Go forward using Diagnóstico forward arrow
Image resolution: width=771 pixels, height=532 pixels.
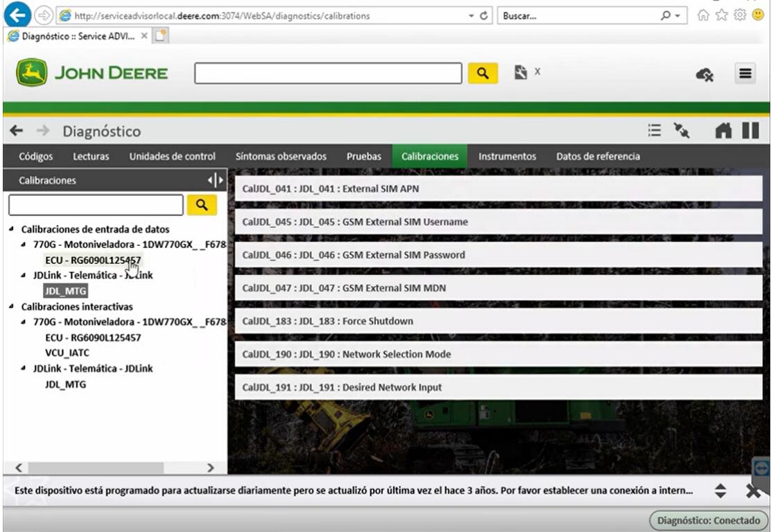pos(43,131)
